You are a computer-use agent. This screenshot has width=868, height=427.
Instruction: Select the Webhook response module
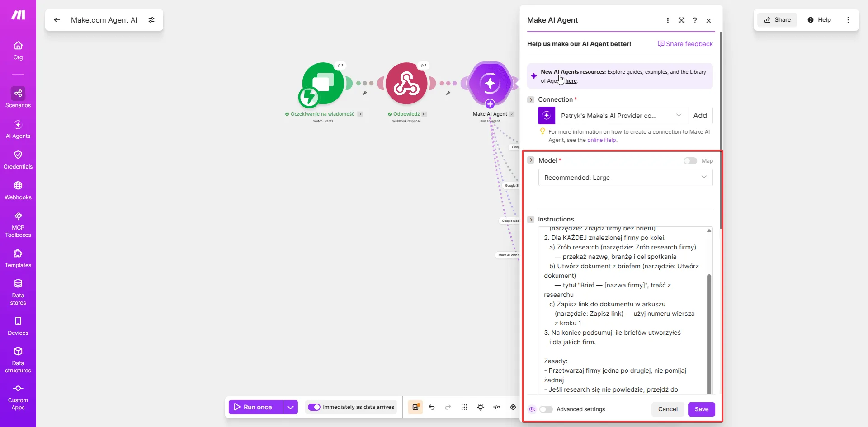click(x=406, y=84)
